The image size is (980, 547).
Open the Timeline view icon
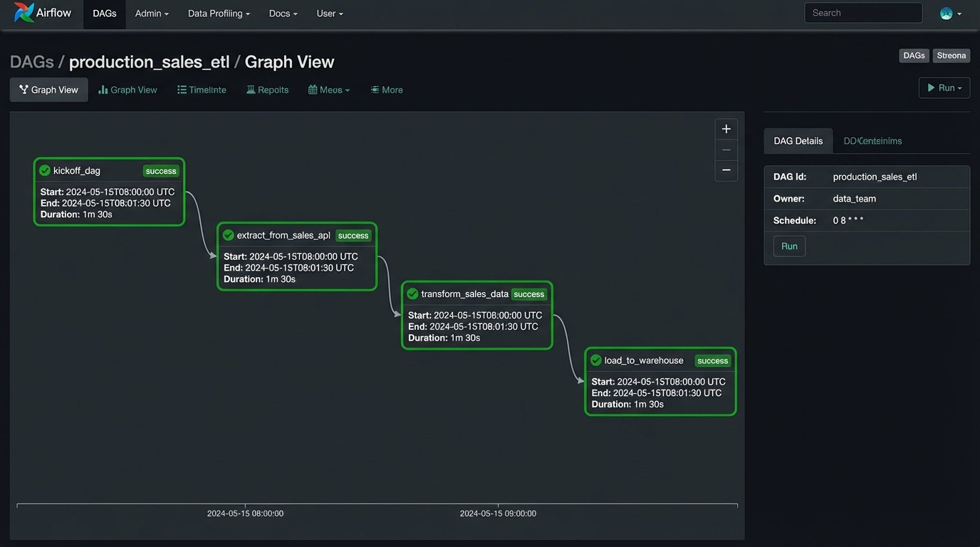pos(182,89)
